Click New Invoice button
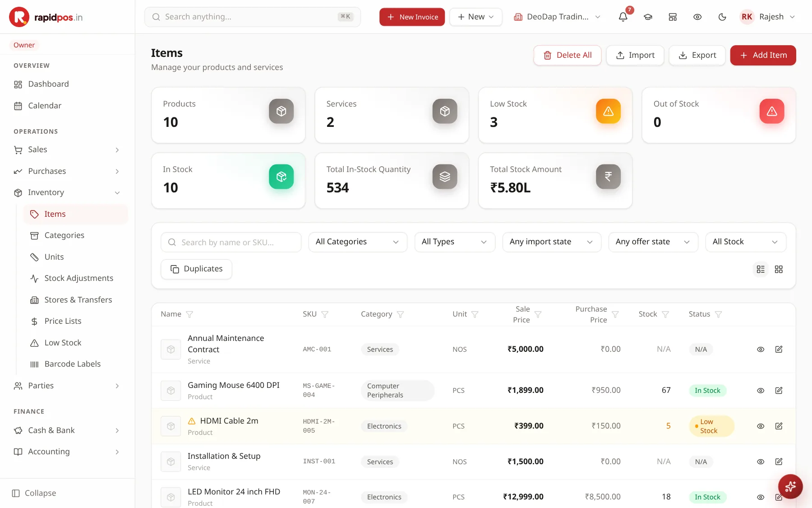The height and width of the screenshot is (508, 812). click(412, 17)
